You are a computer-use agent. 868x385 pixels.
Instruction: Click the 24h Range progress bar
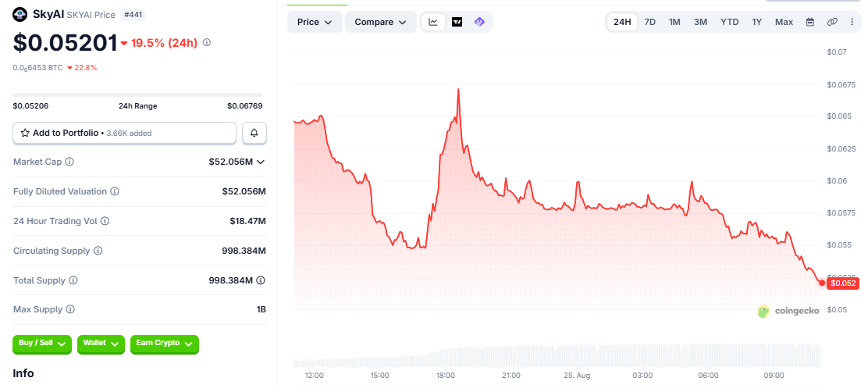[137, 94]
